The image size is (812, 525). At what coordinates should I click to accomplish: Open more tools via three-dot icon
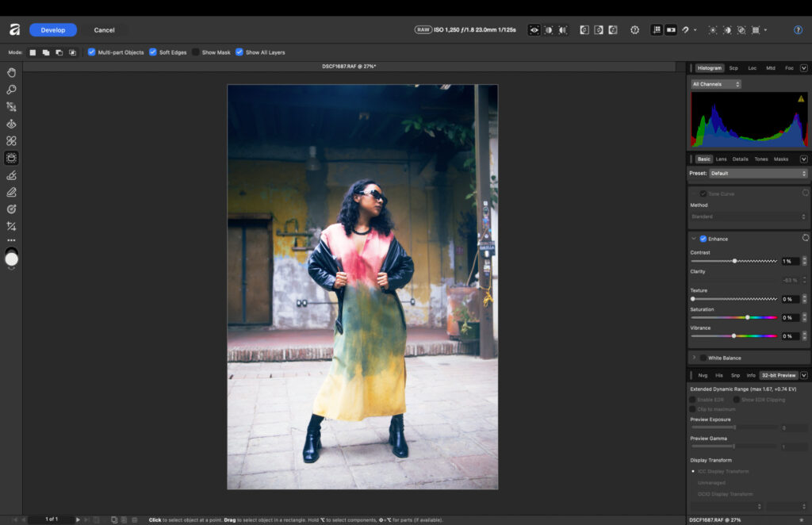11,240
